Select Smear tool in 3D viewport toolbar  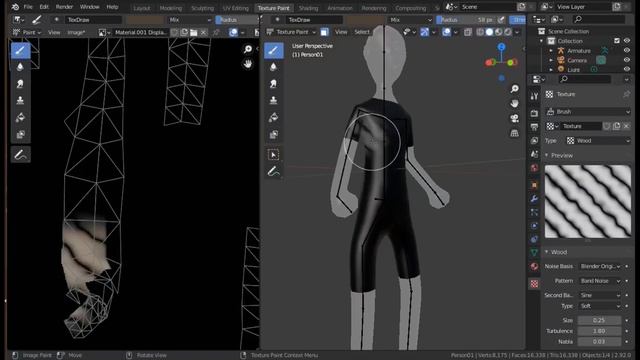pyautogui.click(x=273, y=84)
